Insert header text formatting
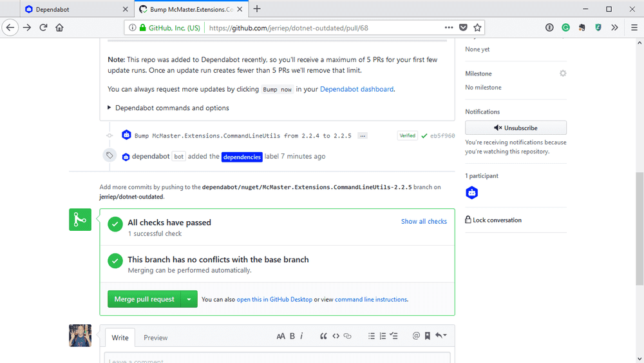Viewport: 644px width, 363px height. click(281, 337)
